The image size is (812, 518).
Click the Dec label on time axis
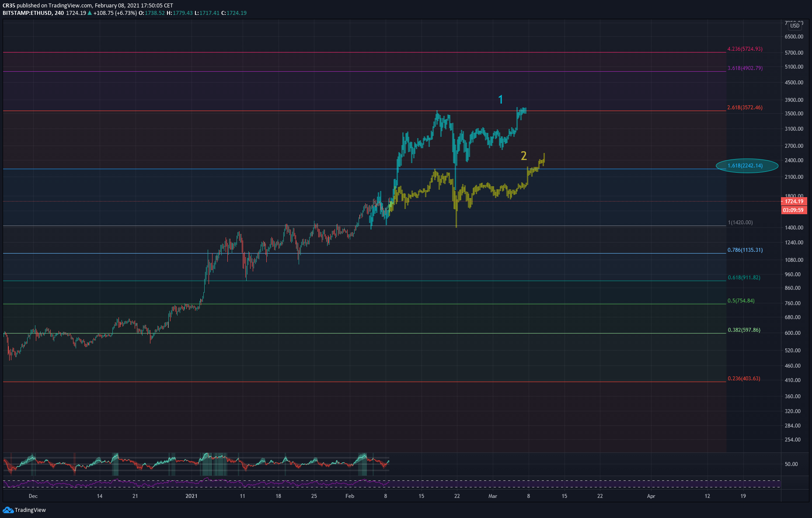point(33,496)
